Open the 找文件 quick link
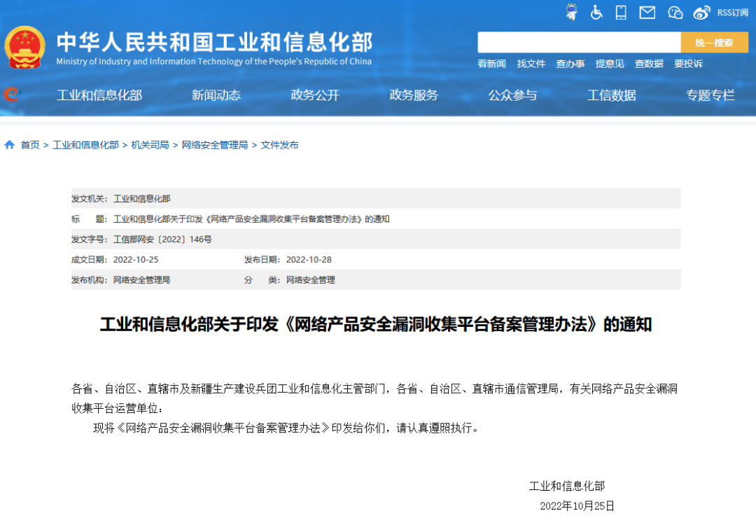The image size is (756, 532). click(531, 64)
